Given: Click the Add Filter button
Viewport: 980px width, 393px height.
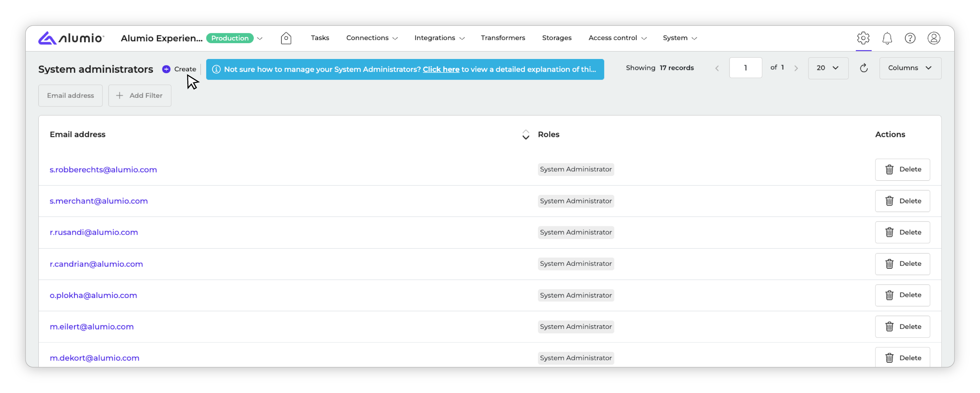Looking at the screenshot, I should [140, 96].
